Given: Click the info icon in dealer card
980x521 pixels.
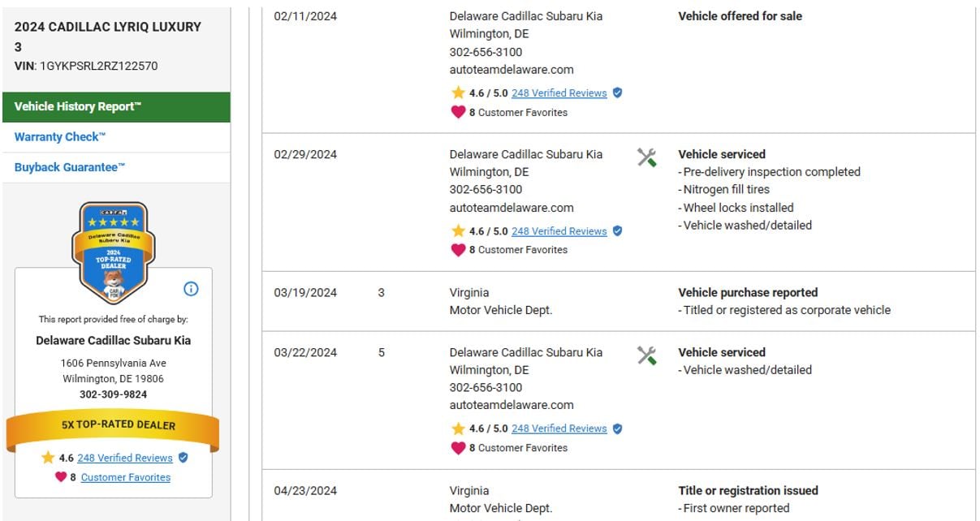Looking at the screenshot, I should (192, 289).
